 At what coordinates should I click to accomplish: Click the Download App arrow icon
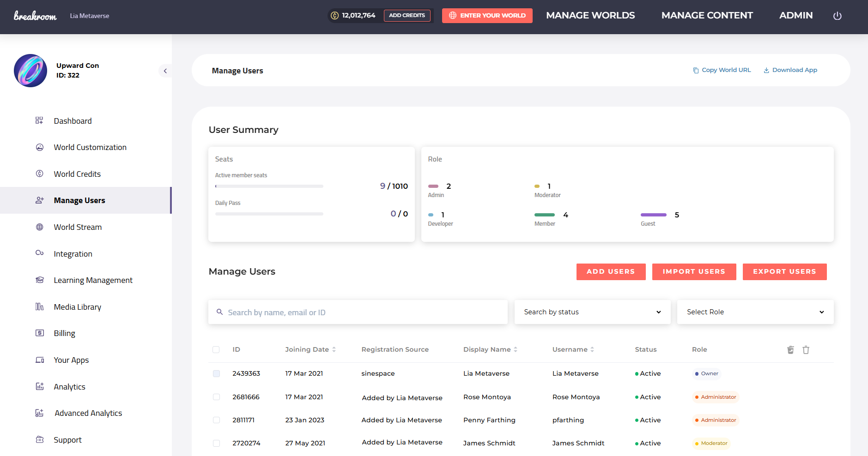click(766, 71)
